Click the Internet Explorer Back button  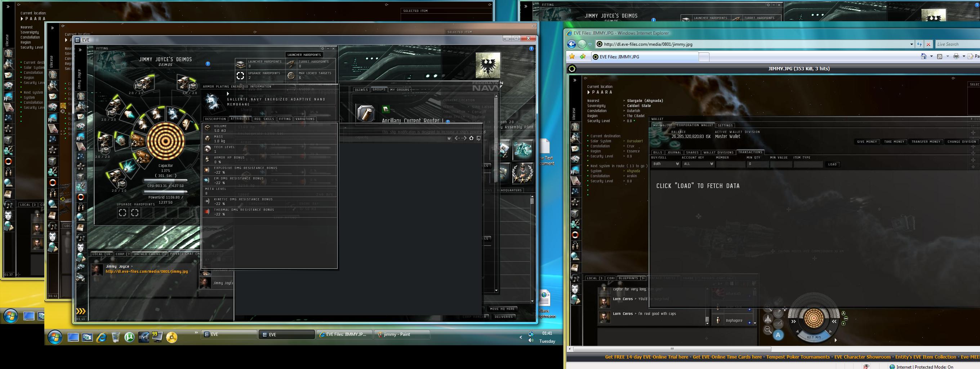coord(571,44)
